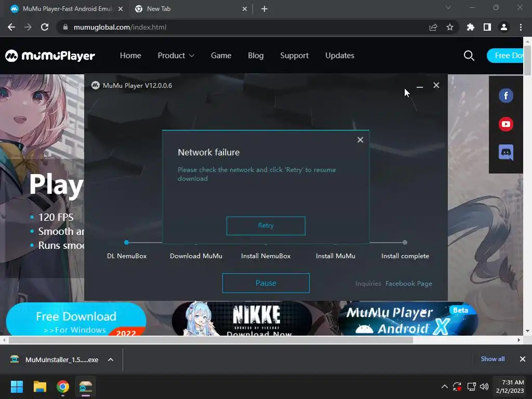
Task: Open Chrome from the taskbar
Action: click(63, 387)
